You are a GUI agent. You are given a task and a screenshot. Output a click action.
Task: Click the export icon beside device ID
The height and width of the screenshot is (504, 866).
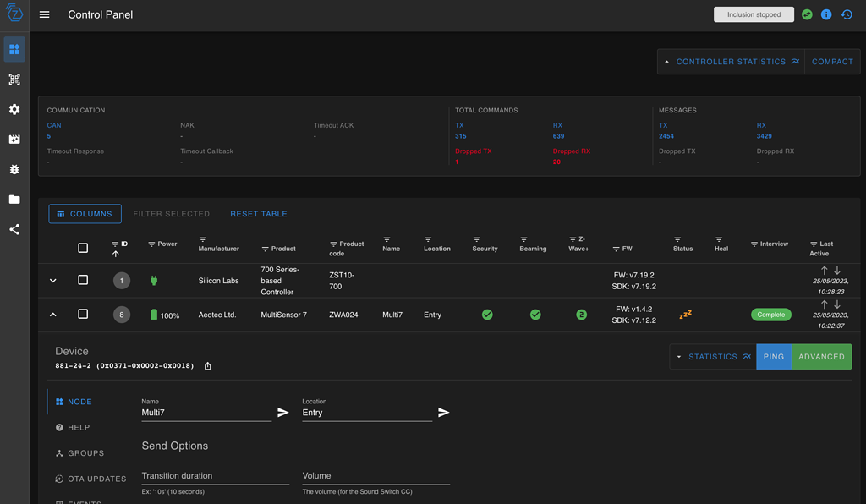(x=208, y=366)
